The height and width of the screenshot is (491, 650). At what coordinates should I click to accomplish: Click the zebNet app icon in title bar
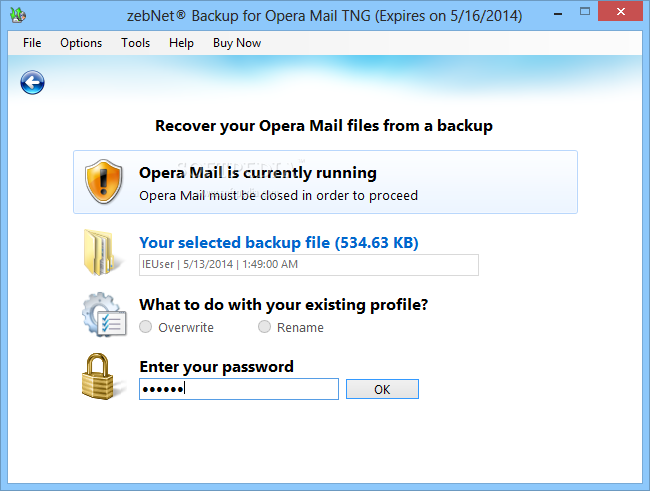18,15
